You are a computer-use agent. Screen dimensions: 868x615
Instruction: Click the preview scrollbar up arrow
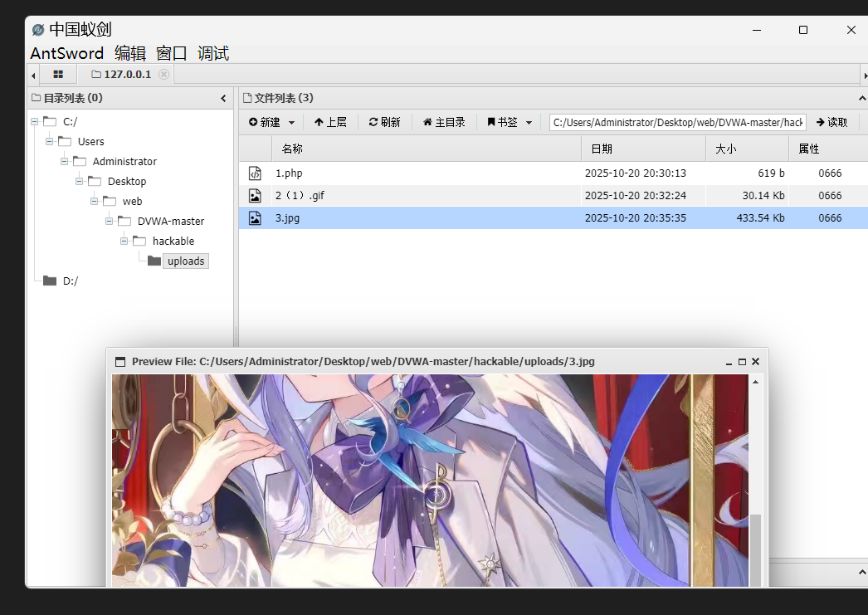tap(755, 382)
